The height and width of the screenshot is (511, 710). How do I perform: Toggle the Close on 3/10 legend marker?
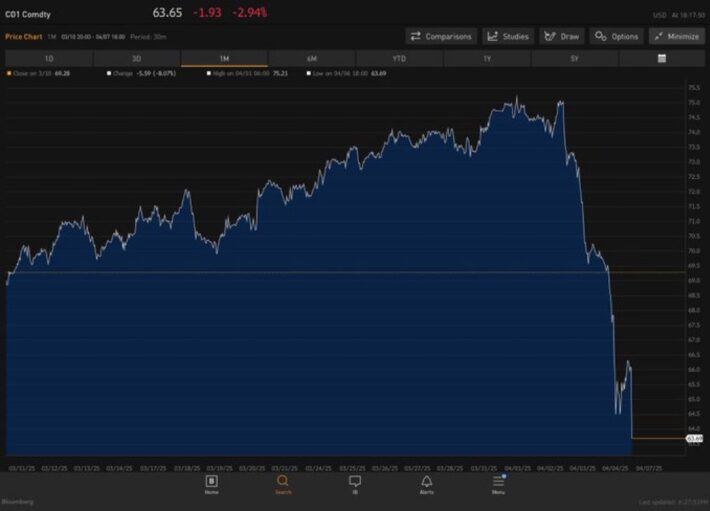coord(9,73)
